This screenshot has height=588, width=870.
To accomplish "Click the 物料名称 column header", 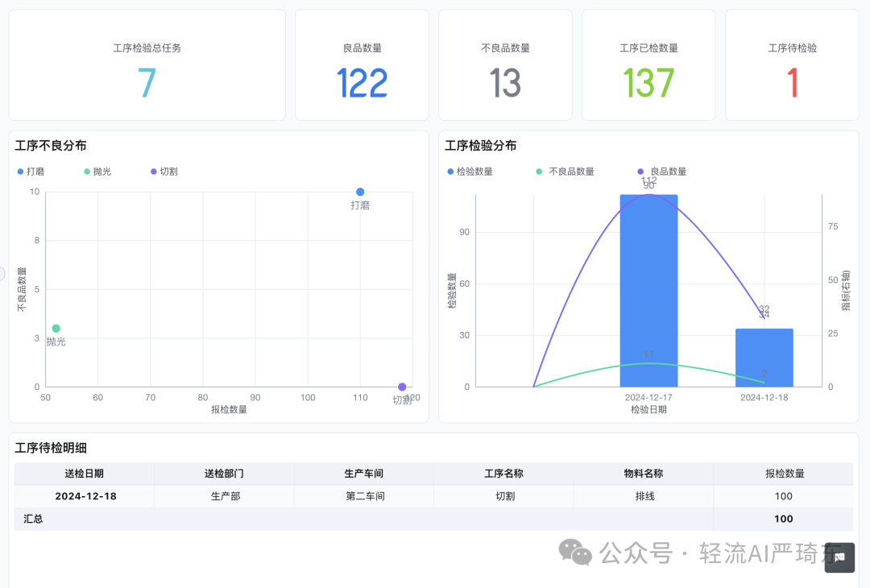I will click(x=644, y=473).
